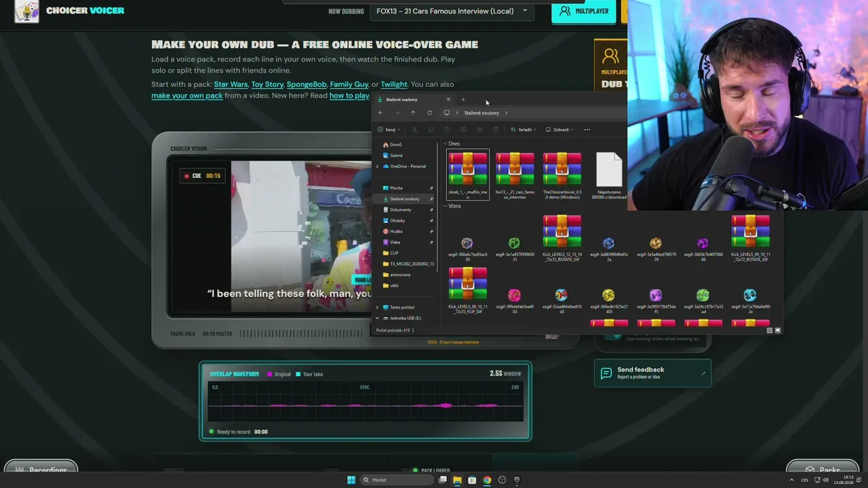This screenshot has width=868, height=488.
Task: Open the Send feedback link
Action: [652, 373]
